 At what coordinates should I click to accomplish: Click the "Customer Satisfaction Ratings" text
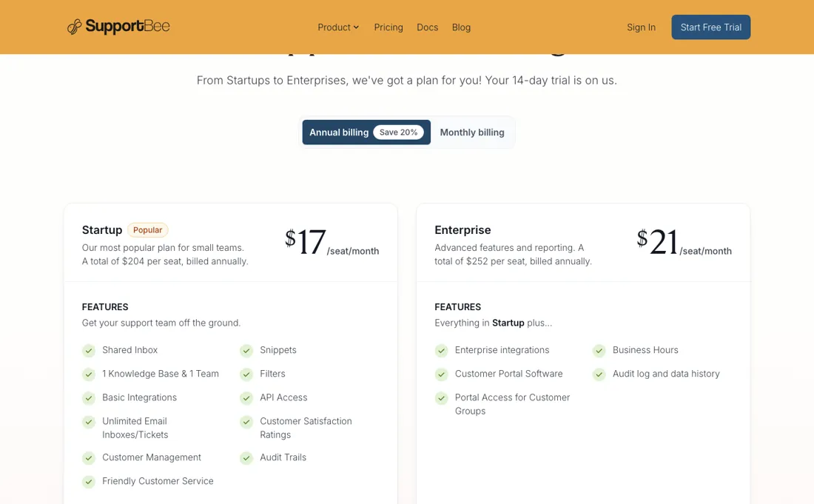[x=306, y=428]
